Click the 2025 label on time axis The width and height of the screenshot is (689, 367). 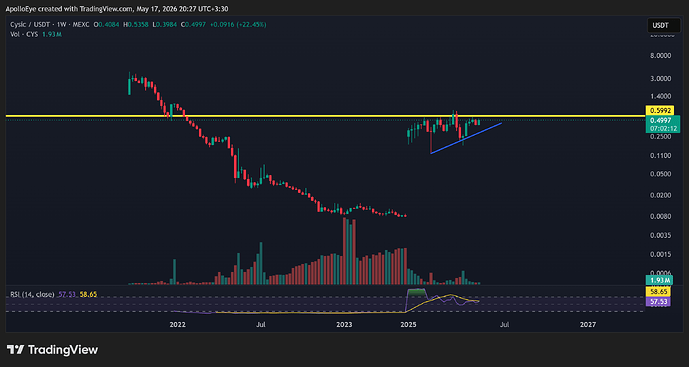pos(409,324)
